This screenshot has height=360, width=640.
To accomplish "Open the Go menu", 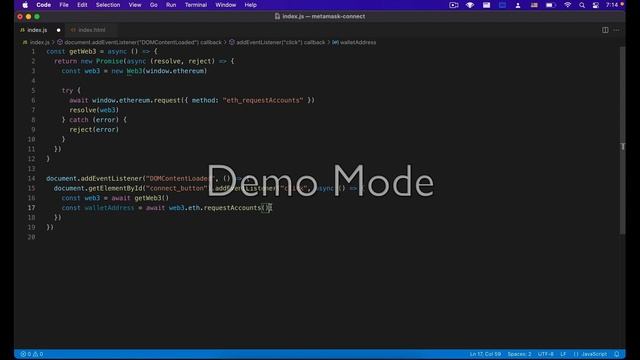I will [153, 5].
